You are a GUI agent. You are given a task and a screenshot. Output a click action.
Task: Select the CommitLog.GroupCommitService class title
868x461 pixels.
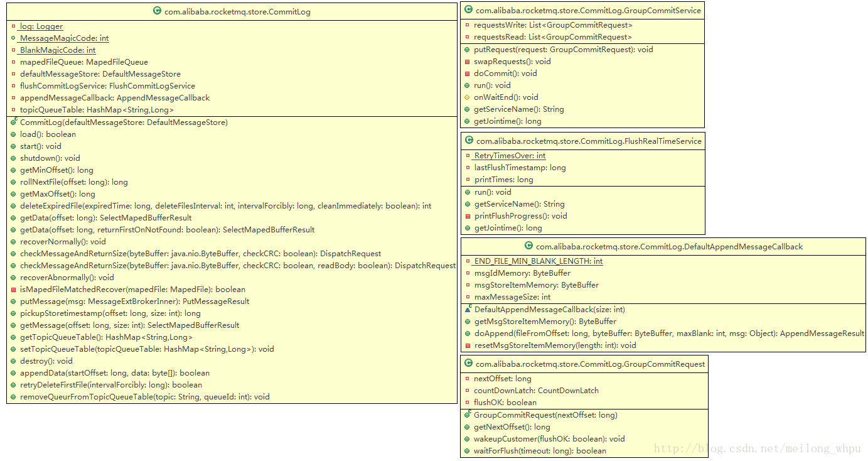588,10
